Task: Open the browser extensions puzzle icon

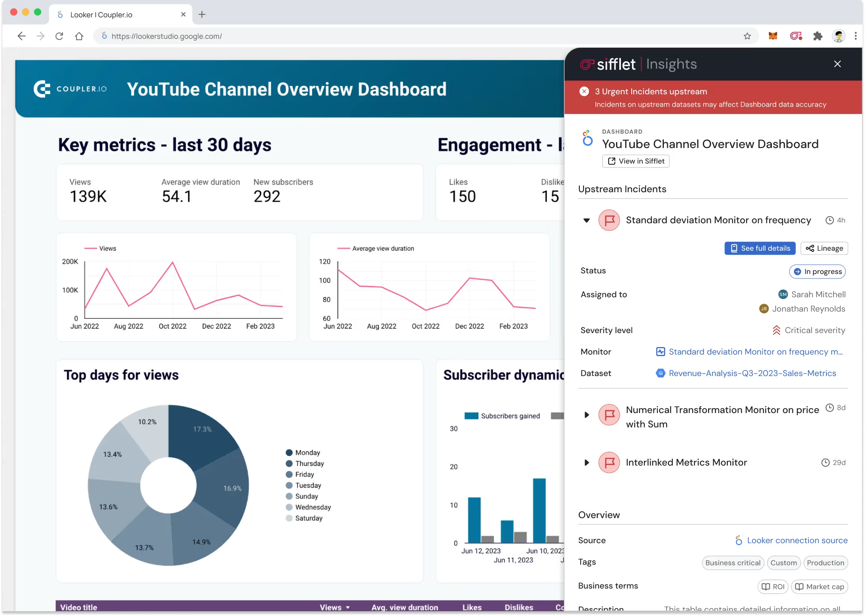Action: pos(818,36)
